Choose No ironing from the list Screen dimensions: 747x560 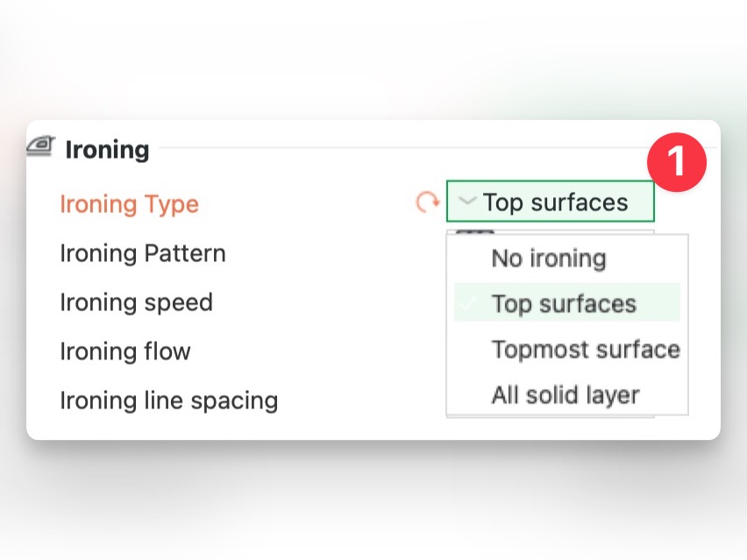click(549, 259)
